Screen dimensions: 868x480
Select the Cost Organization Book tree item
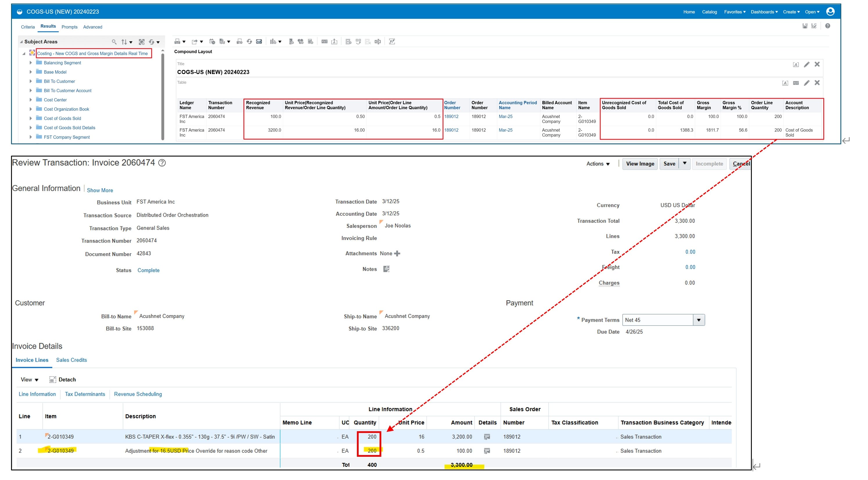[x=67, y=109]
